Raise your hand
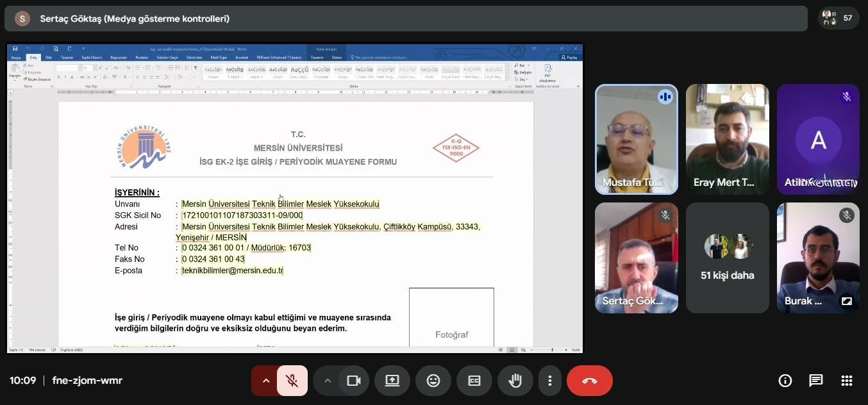This screenshot has height=405, width=868. [515, 381]
